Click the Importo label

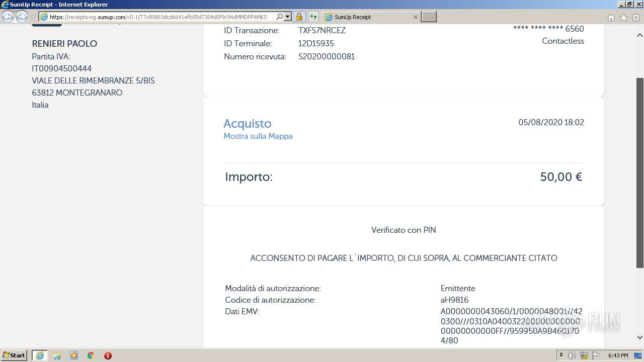249,177
